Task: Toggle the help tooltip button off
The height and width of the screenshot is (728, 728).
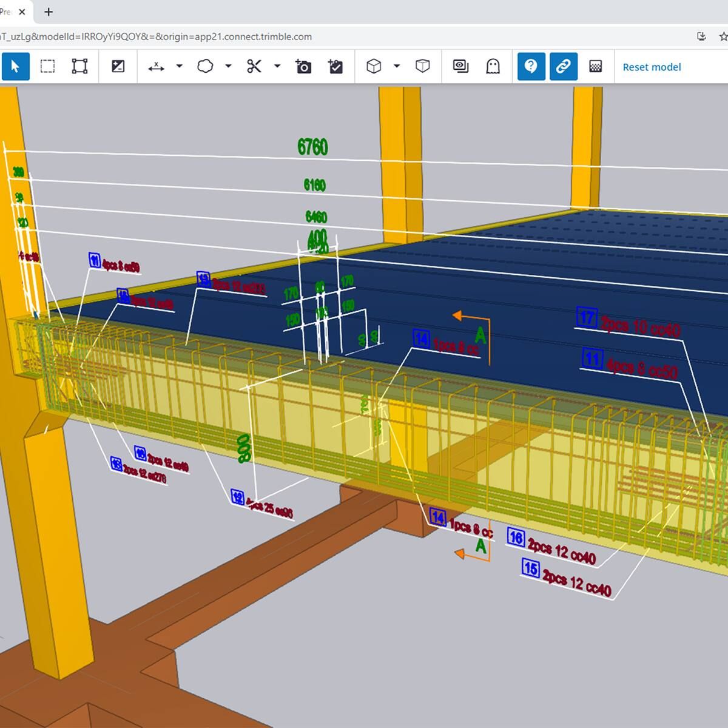Action: pos(531,66)
